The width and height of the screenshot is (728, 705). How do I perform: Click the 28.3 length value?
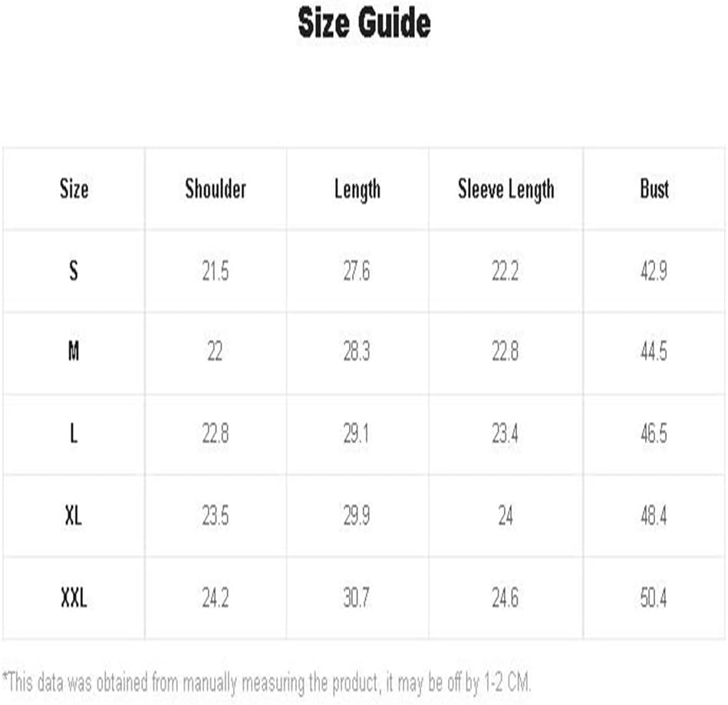(x=357, y=351)
